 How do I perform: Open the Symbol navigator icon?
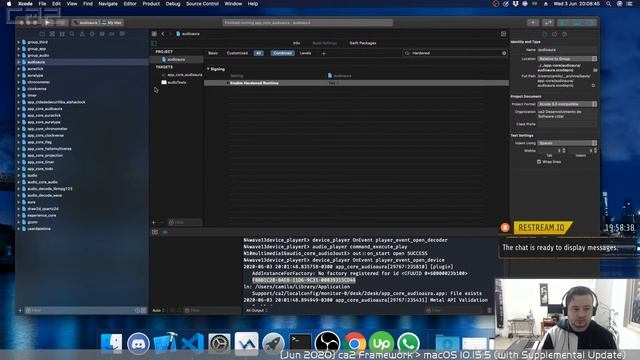(62, 34)
